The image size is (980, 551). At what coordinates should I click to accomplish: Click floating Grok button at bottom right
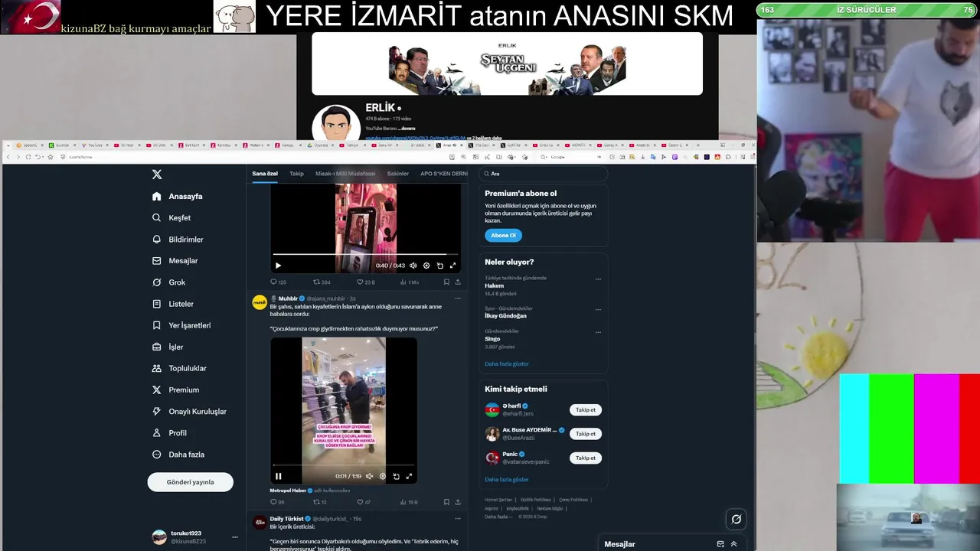736,519
